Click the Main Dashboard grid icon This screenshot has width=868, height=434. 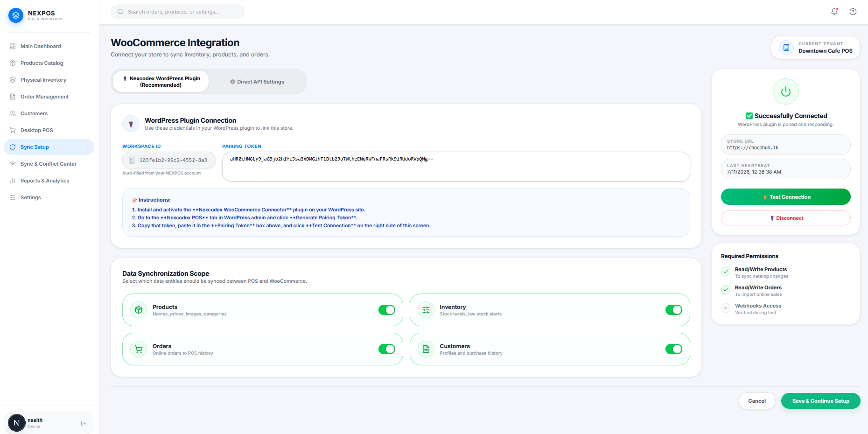coord(13,46)
